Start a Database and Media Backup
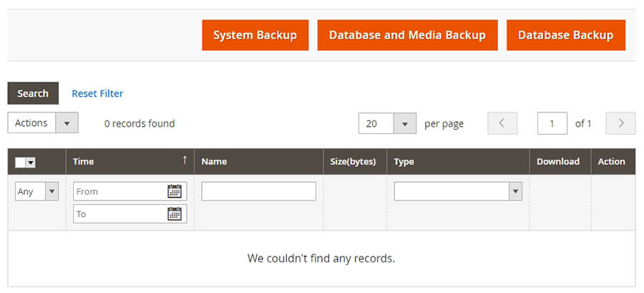Screen dimensions: 644x293 (x=407, y=35)
